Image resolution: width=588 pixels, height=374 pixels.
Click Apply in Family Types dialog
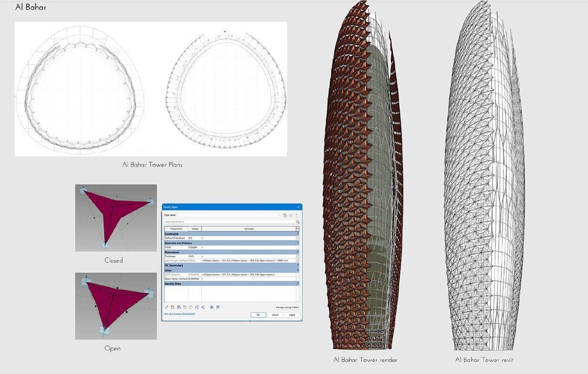292,315
